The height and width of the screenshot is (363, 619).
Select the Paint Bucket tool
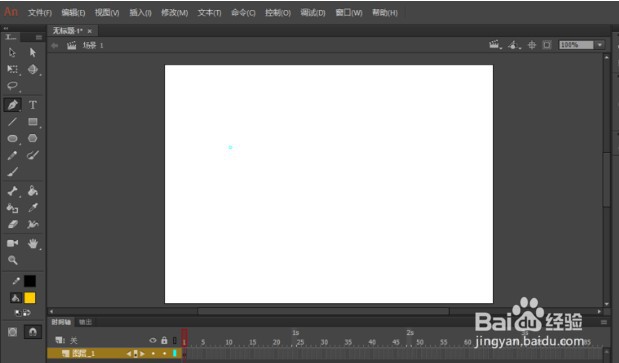coord(33,191)
